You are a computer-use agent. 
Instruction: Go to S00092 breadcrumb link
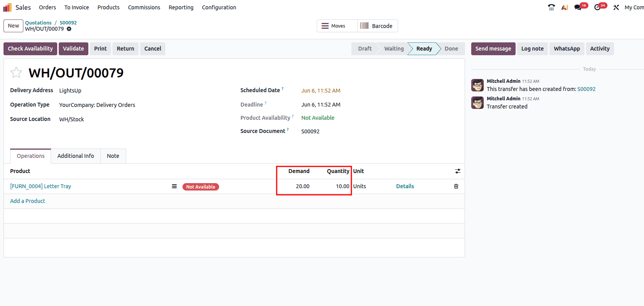click(68, 23)
